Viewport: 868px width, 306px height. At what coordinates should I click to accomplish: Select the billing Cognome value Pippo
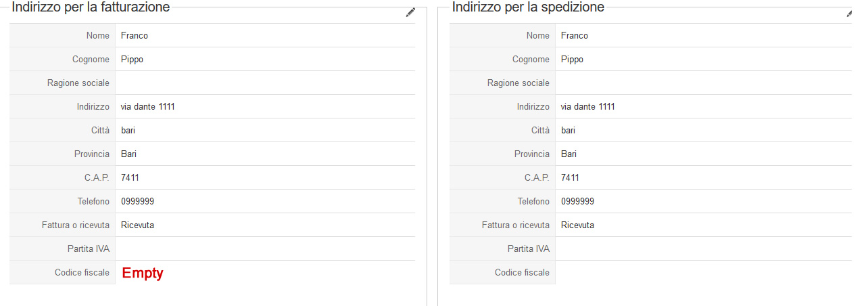(x=132, y=60)
